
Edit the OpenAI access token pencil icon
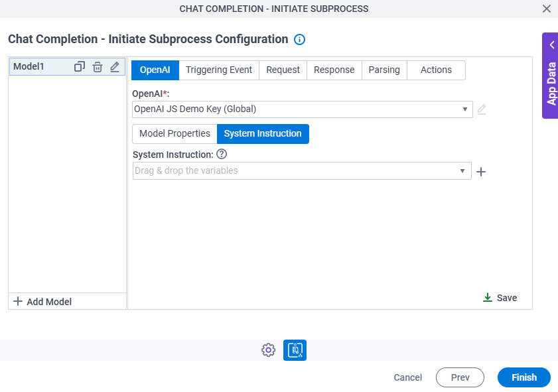[x=482, y=109]
